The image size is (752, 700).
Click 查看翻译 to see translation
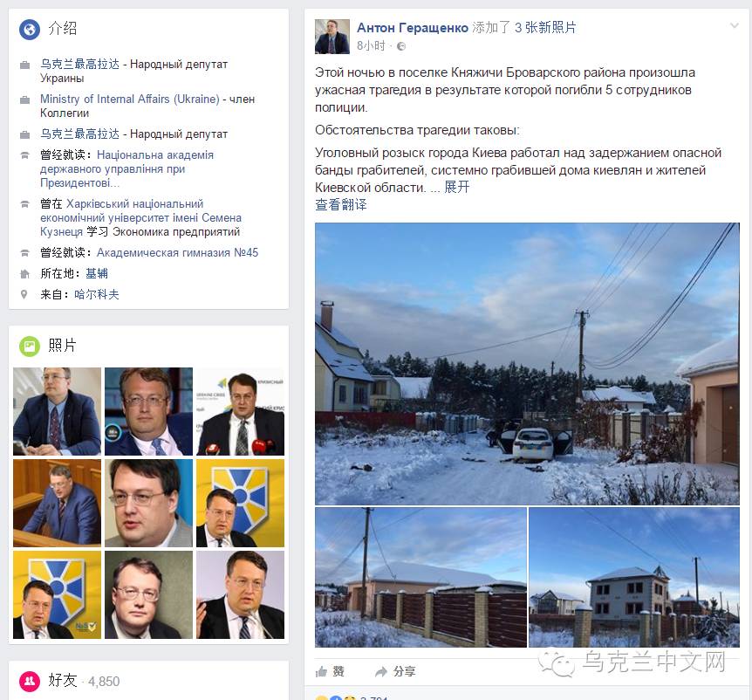click(x=341, y=204)
